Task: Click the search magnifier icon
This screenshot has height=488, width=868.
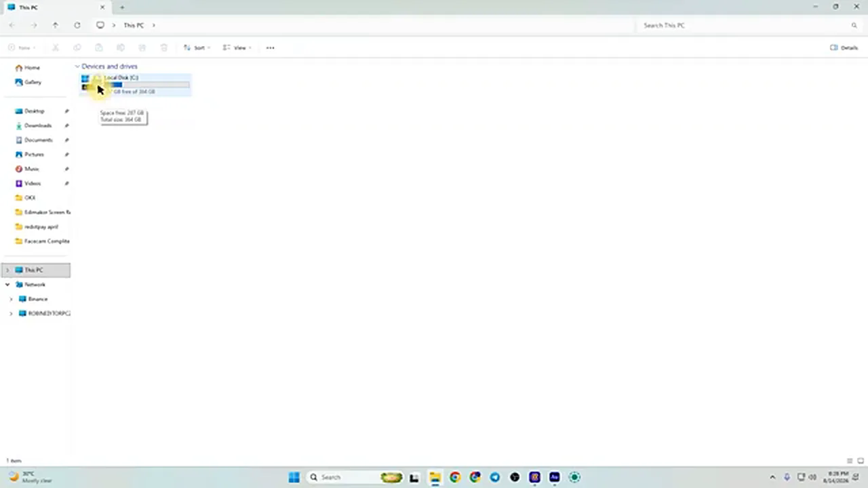Action: tap(854, 25)
